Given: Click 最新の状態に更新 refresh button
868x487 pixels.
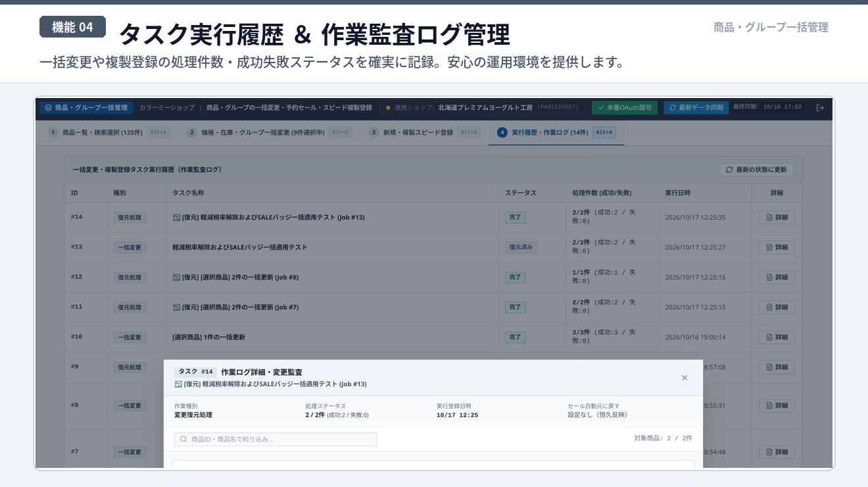Looking at the screenshot, I should point(756,170).
